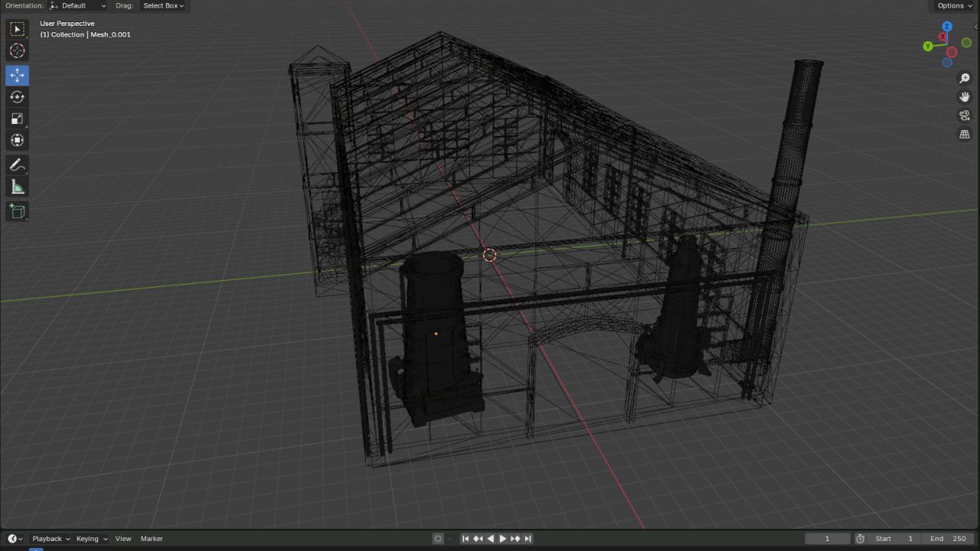The image size is (980, 551).
Task: Open the Orientation Default dropdown
Action: pyautogui.click(x=78, y=5)
